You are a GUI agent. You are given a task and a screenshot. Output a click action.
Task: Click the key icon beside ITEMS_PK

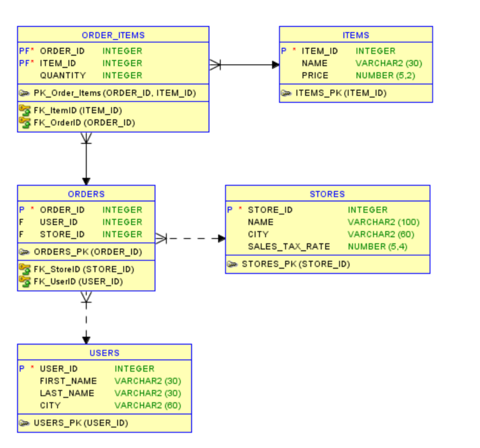pyautogui.click(x=286, y=93)
